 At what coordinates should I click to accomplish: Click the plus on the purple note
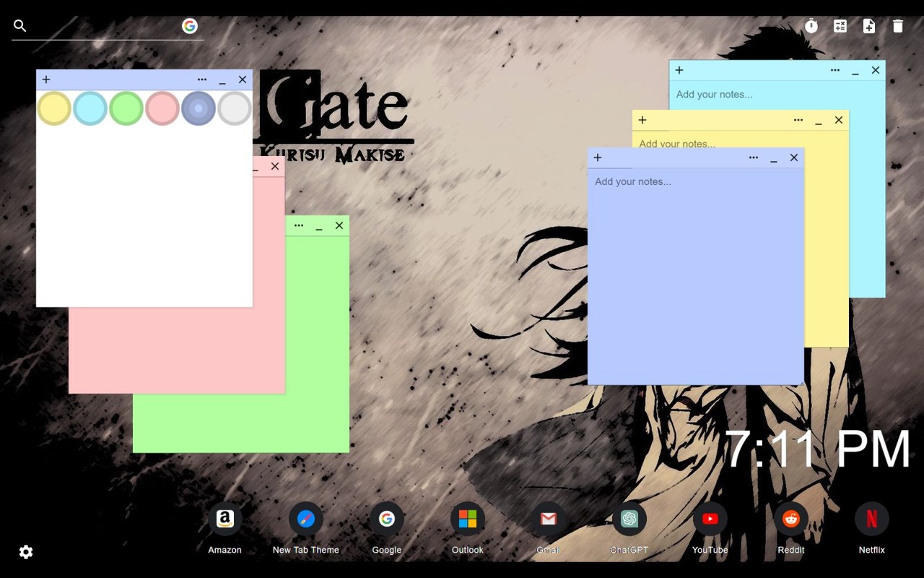tap(598, 158)
